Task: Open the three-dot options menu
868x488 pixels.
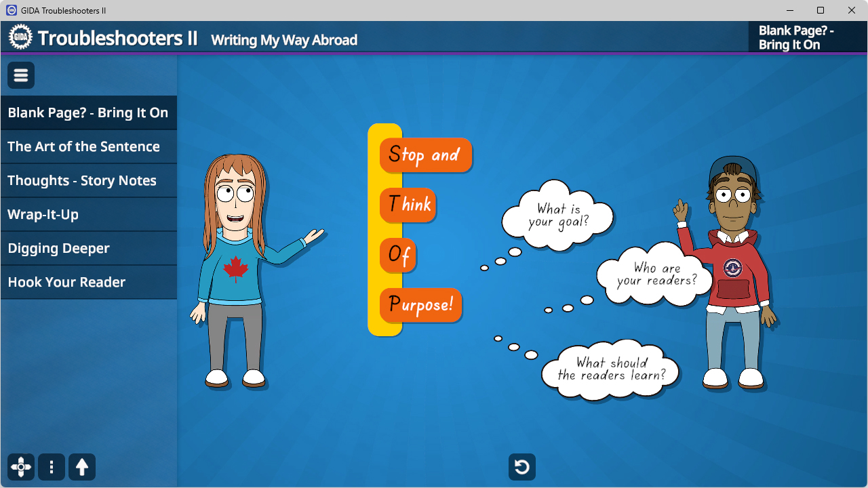Action: point(52,467)
